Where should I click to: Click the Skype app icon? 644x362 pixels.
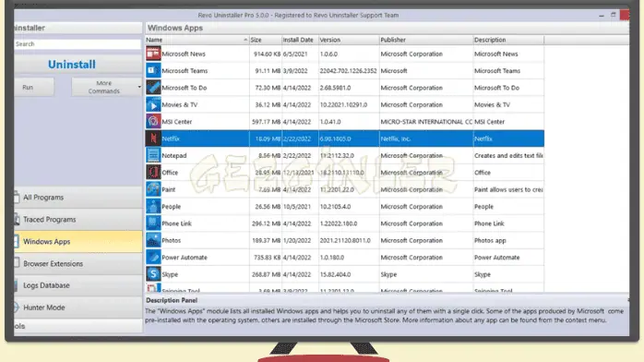(153, 274)
